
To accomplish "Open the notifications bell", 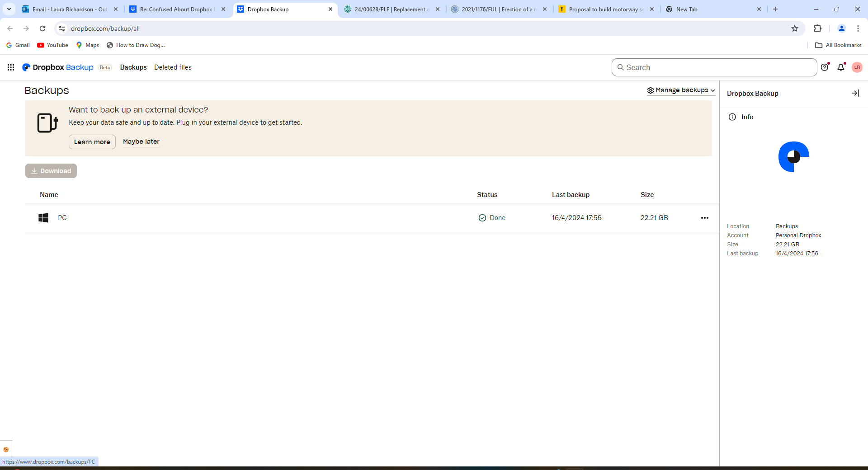I will [x=841, y=67].
